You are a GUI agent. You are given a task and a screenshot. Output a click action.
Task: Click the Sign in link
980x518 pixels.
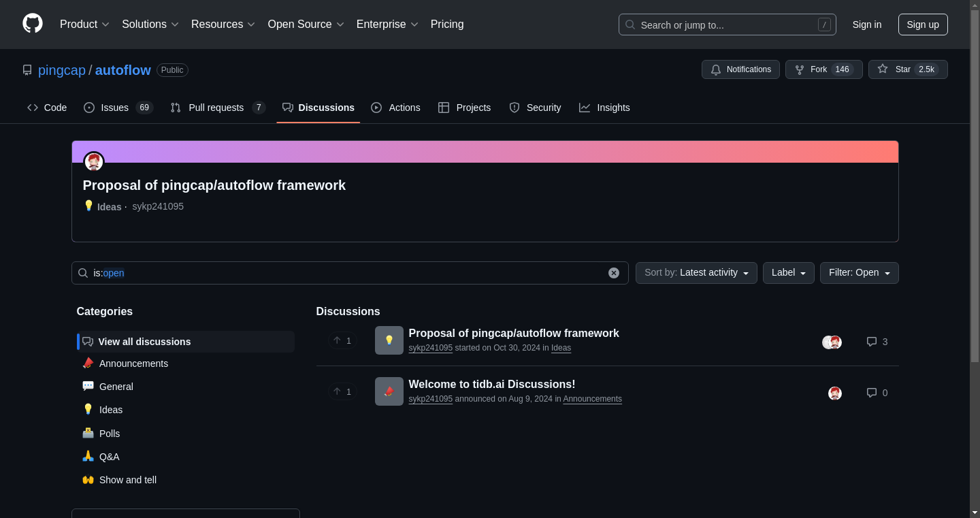pyautogui.click(x=867, y=25)
